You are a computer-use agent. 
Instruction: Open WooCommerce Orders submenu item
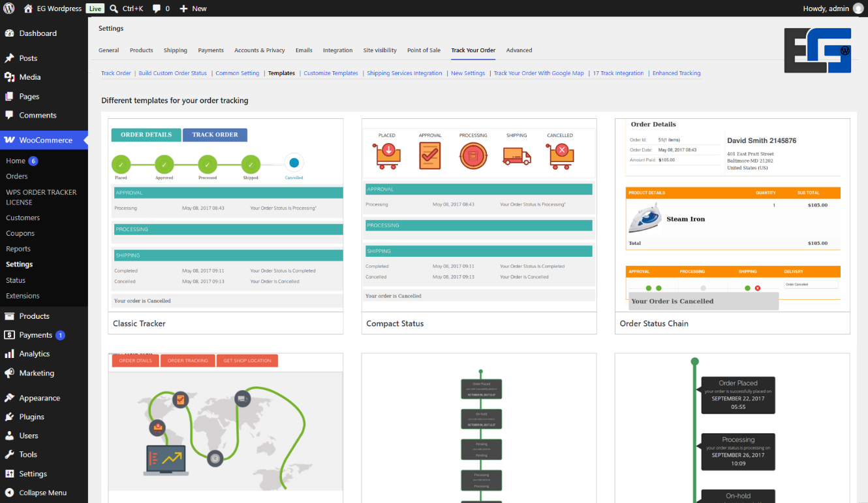click(17, 176)
